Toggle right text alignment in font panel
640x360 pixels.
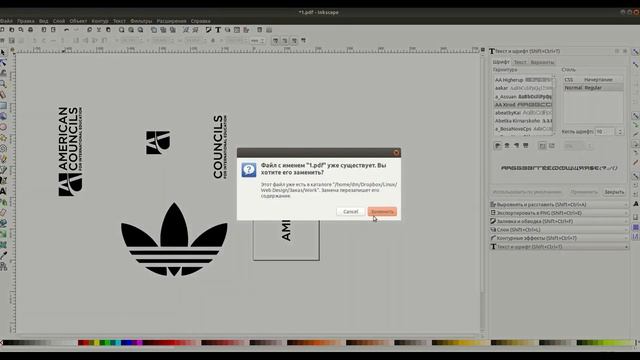tap(516, 145)
